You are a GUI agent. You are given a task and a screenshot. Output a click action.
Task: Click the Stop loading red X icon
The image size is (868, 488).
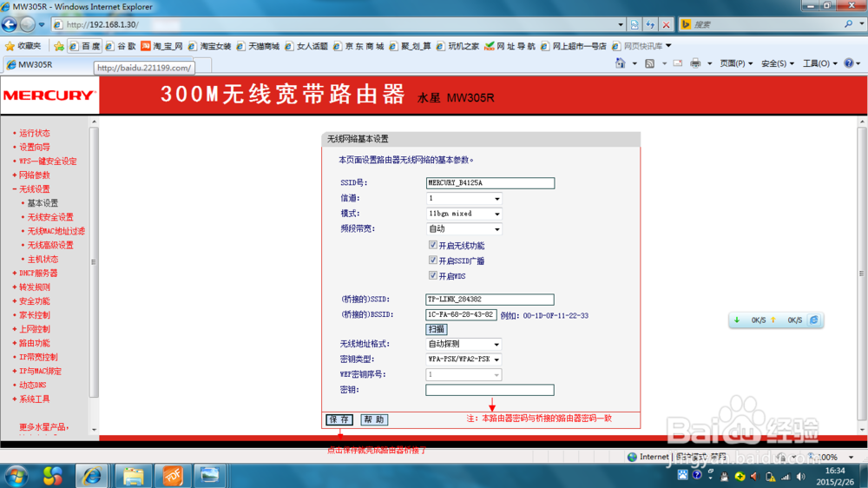[x=667, y=24]
